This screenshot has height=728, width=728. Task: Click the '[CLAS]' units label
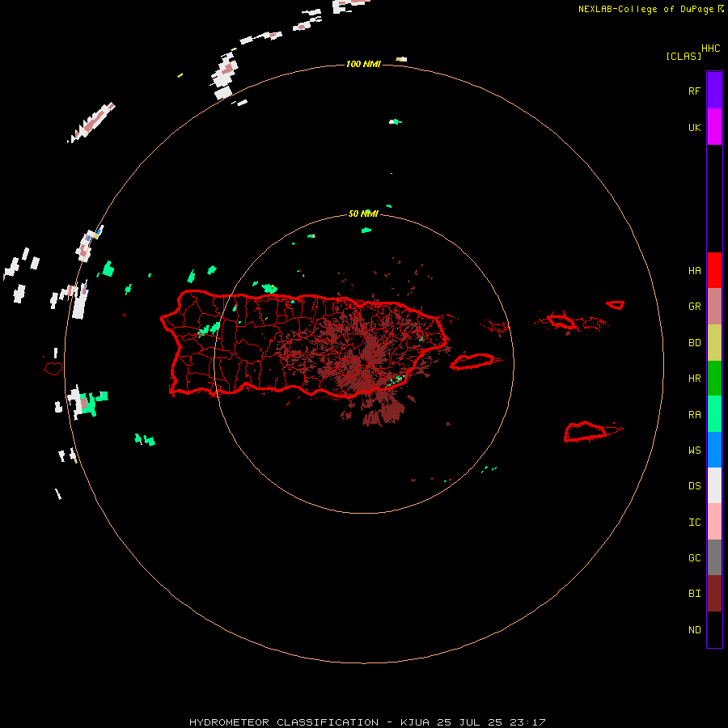coord(684,57)
